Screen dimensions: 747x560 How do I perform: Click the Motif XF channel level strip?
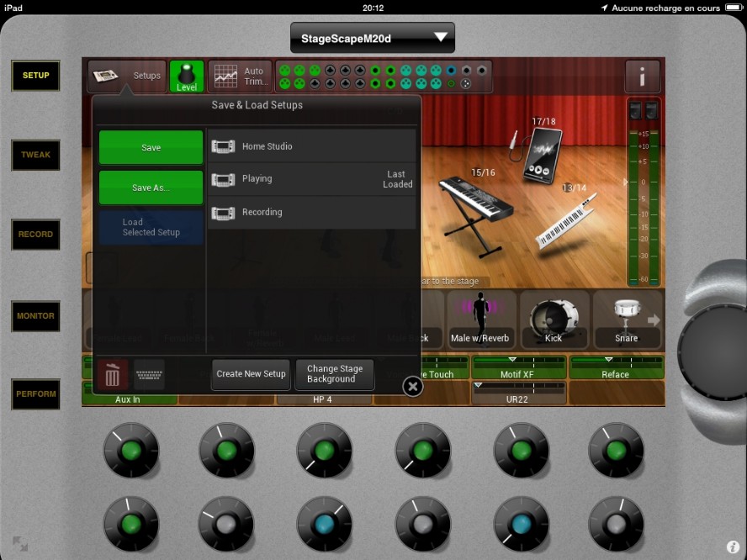[x=518, y=367]
